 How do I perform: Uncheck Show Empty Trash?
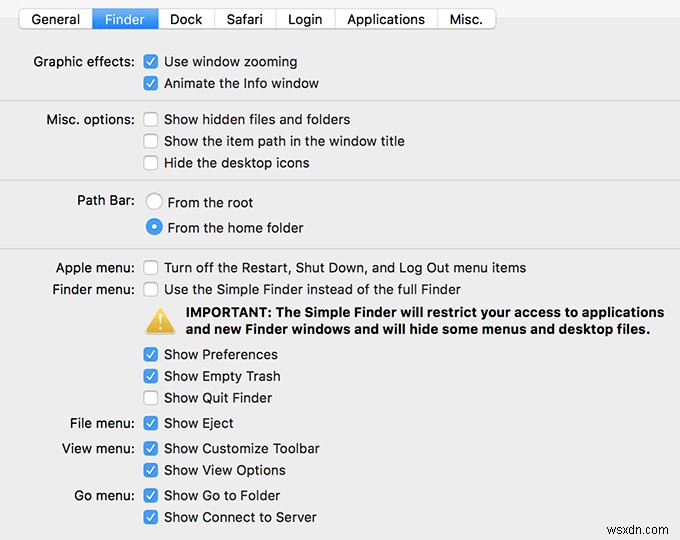point(151,377)
